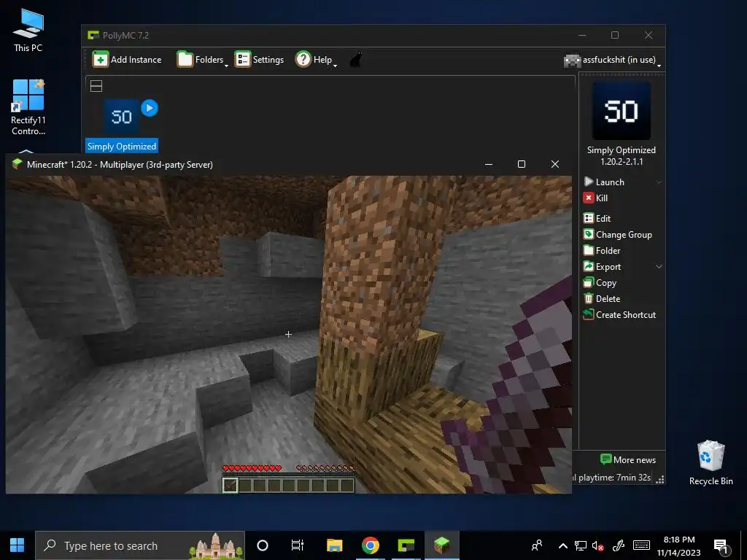Viewport: 747px width, 560px height.
Task: Copy the selected instance
Action: pyautogui.click(x=600, y=283)
